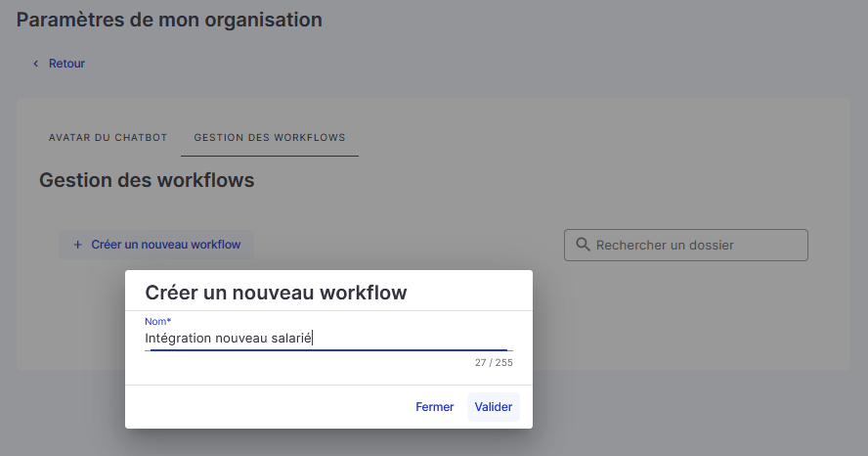The width and height of the screenshot is (868, 456).
Task: Click the magnifier icon in search box
Action: [583, 245]
